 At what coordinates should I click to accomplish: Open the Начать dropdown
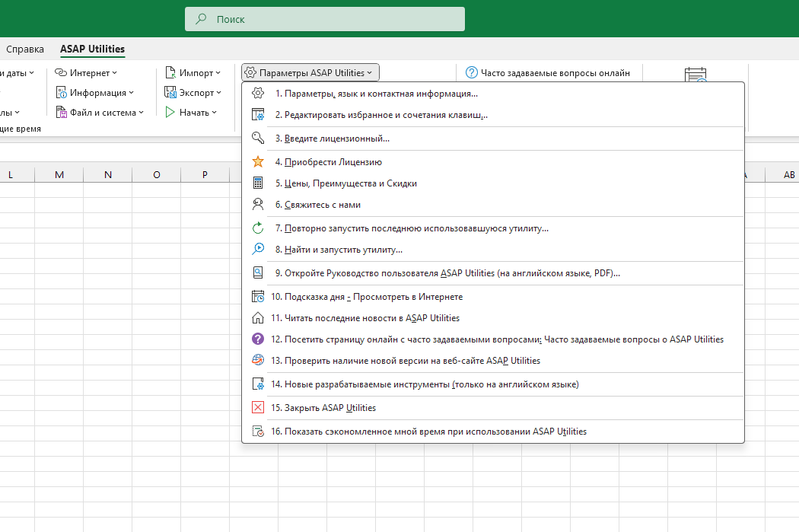coord(190,113)
